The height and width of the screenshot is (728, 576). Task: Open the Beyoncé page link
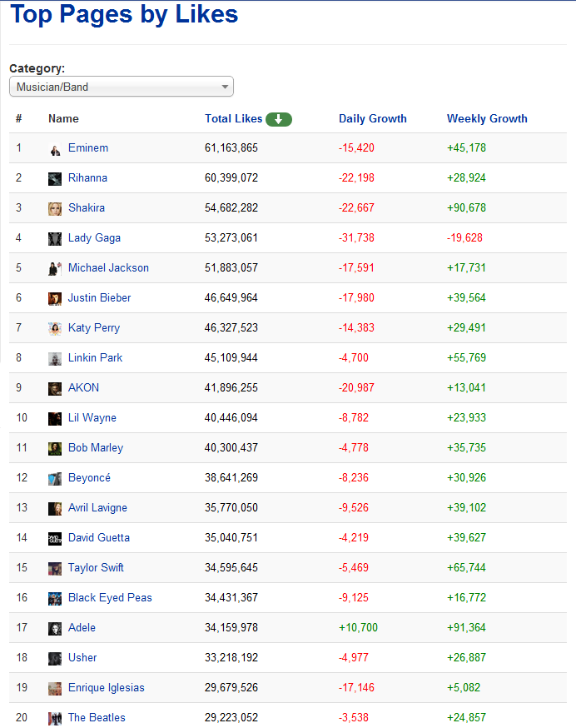[x=89, y=478]
